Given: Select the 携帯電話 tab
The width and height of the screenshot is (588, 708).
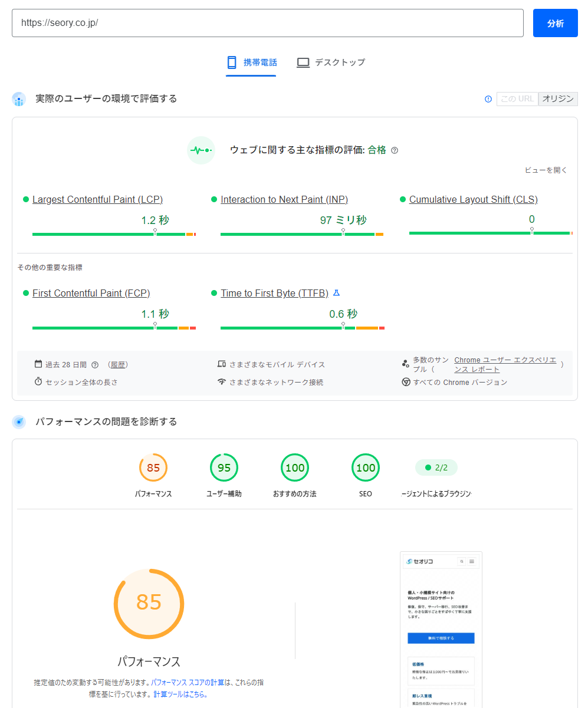Looking at the screenshot, I should pos(251,62).
